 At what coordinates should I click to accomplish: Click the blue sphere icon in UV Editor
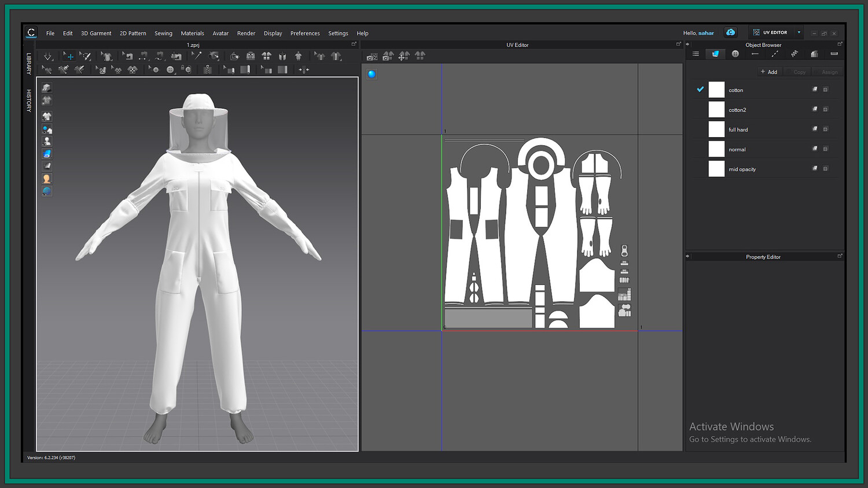(x=372, y=74)
